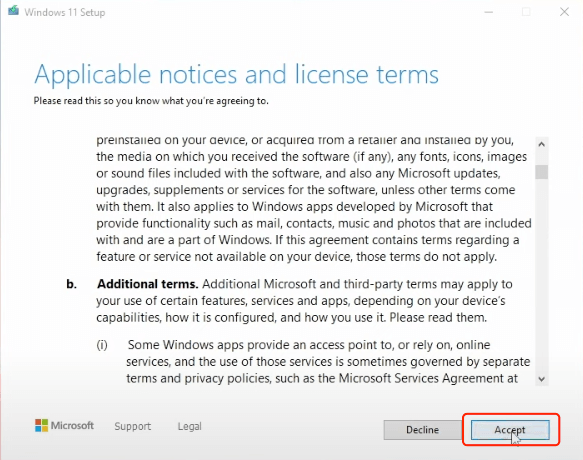Open the Legal link
The image size is (583, 460).
pos(190,426)
